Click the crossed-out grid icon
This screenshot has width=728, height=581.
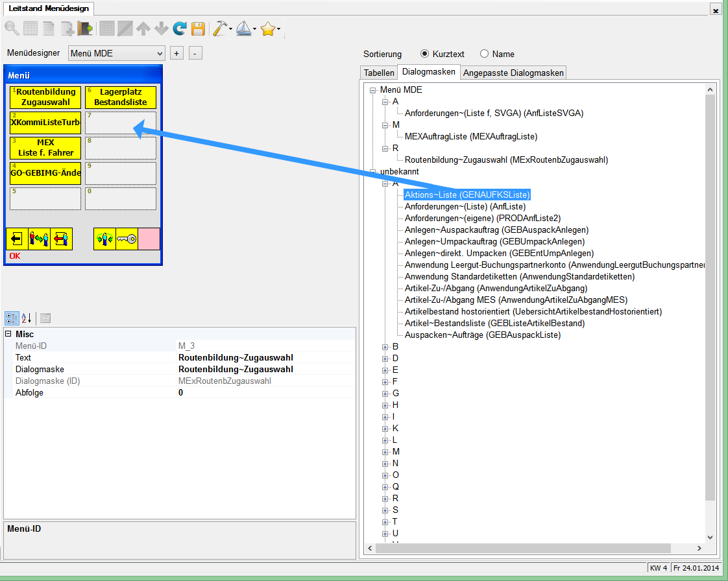(125, 29)
